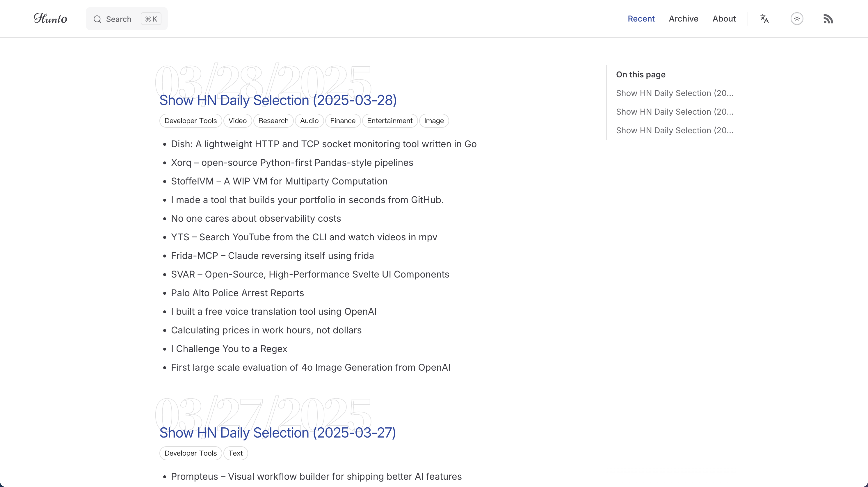The width and height of the screenshot is (868, 487).
Task: Click 'Calculating prices in work hours' item
Action: pos(266,330)
